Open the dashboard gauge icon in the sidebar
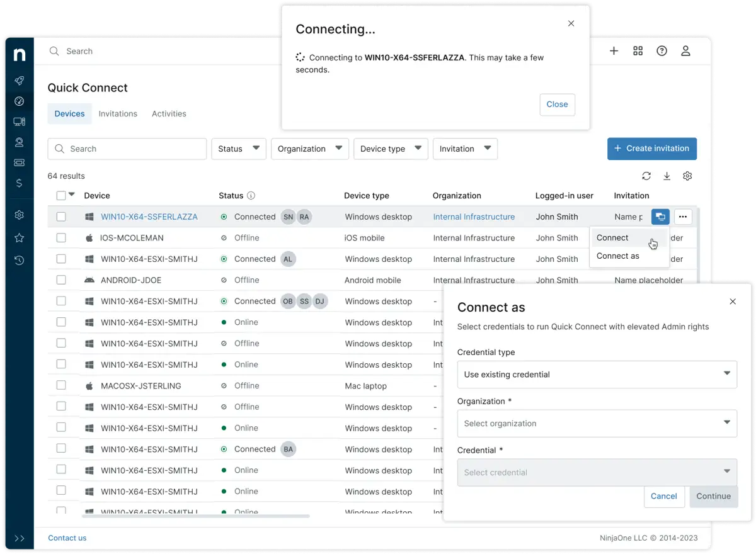This screenshot has width=756, height=554. pos(20,101)
